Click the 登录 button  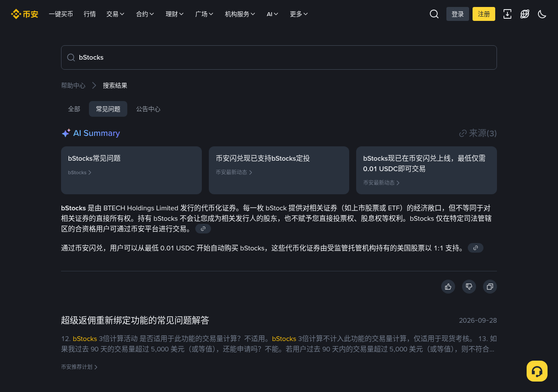458,14
